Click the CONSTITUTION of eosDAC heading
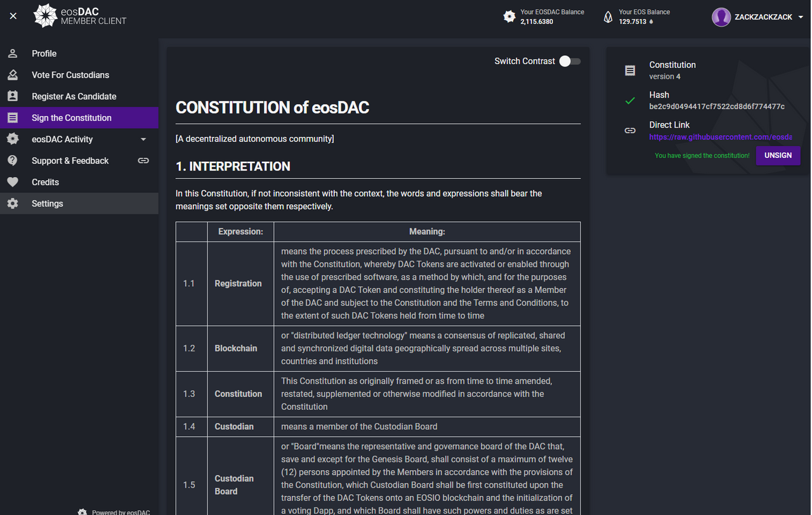 272,108
